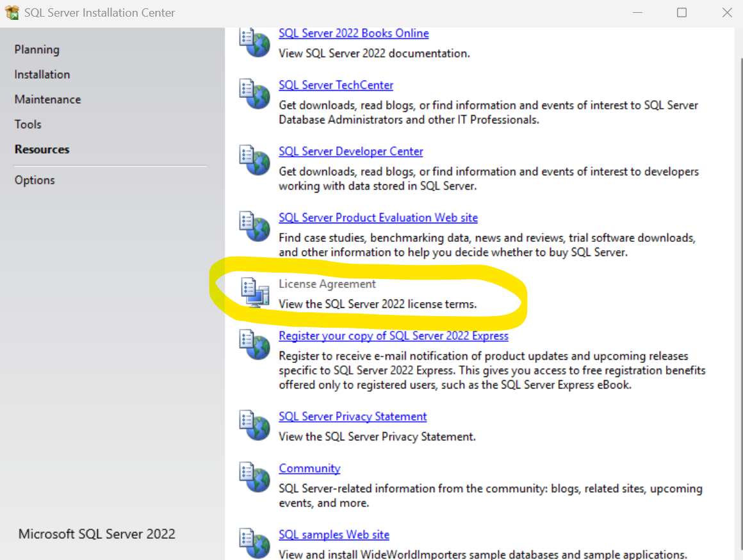Viewport: 743px width, 560px height.
Task: Click the License Agreement entry
Action: pyautogui.click(x=327, y=284)
